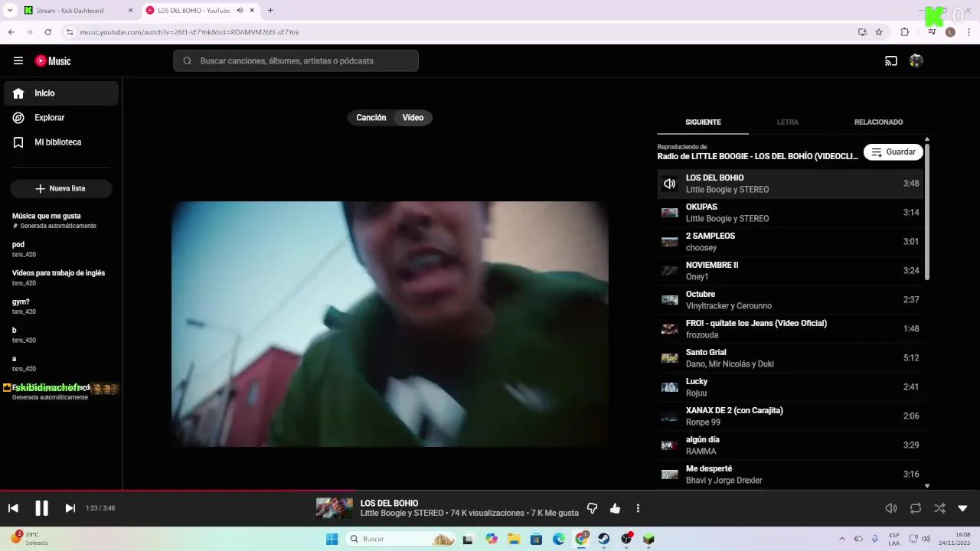
Task: Like the song LOS DEL BOHIO
Action: 616,508
